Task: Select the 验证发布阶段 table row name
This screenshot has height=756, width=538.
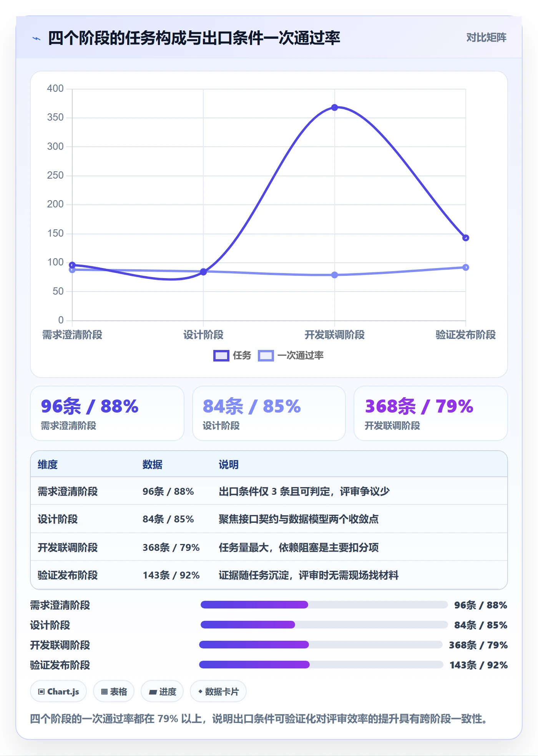Action: coord(68,575)
